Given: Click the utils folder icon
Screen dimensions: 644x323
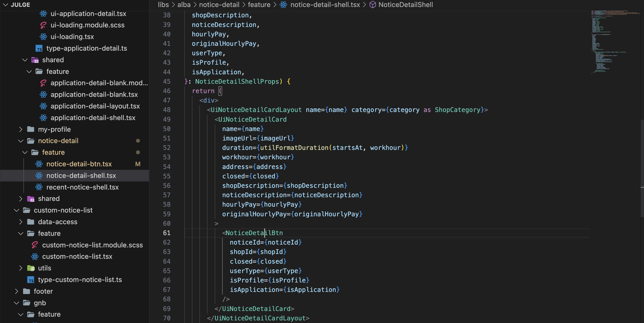Looking at the screenshot, I should tap(31, 268).
